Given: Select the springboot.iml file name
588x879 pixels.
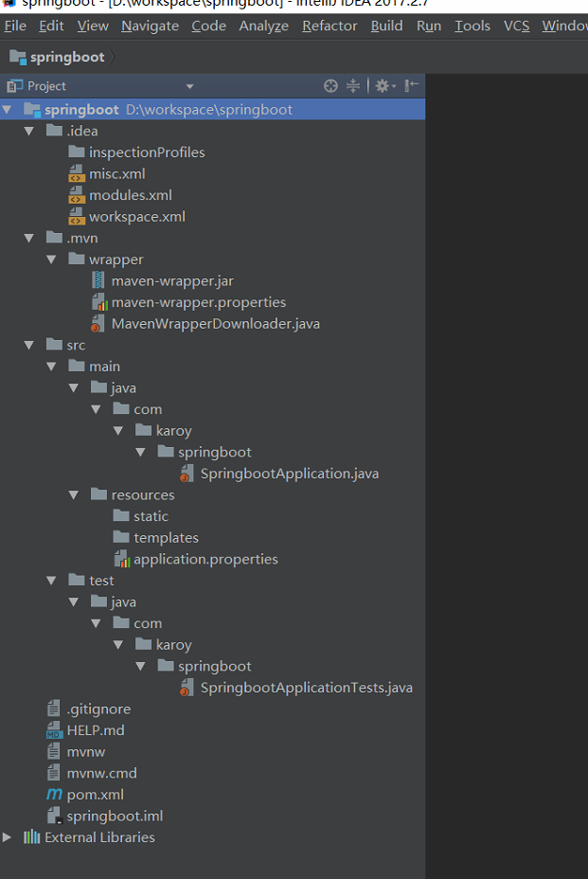Looking at the screenshot, I should click(x=115, y=816).
